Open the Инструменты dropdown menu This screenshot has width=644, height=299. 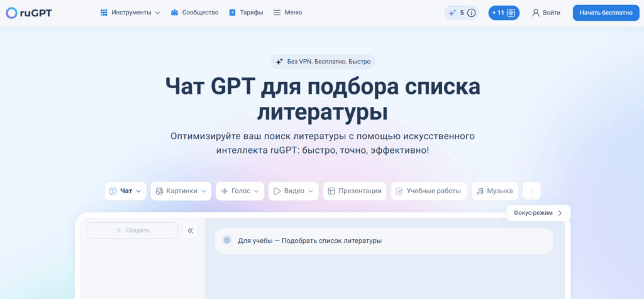(130, 13)
